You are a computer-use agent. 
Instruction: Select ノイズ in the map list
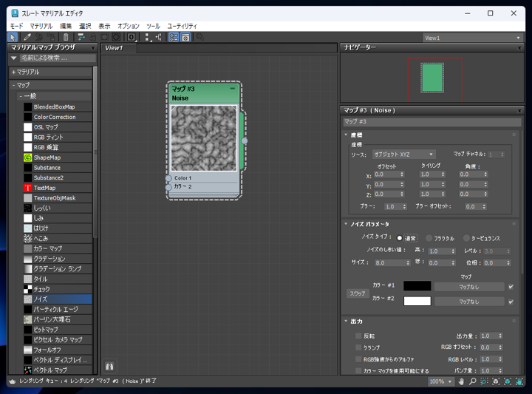pyautogui.click(x=58, y=299)
